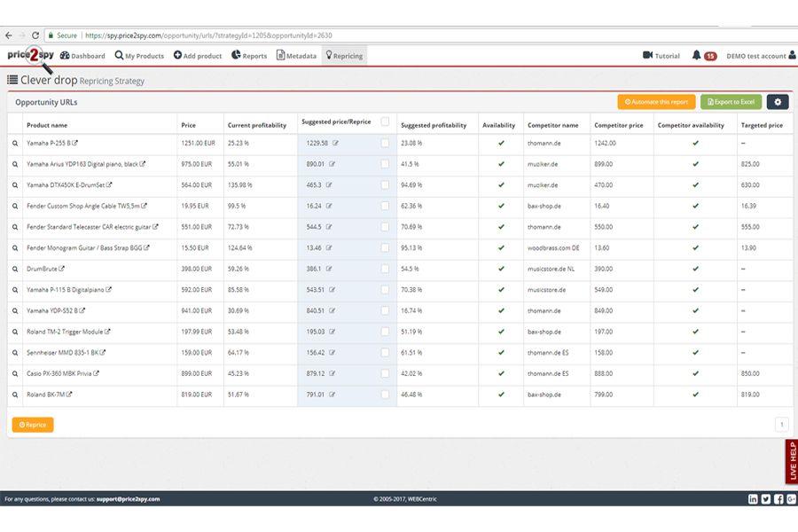
Task: Tick the select-all checkbox in Suggested price header
Action: pos(386,121)
